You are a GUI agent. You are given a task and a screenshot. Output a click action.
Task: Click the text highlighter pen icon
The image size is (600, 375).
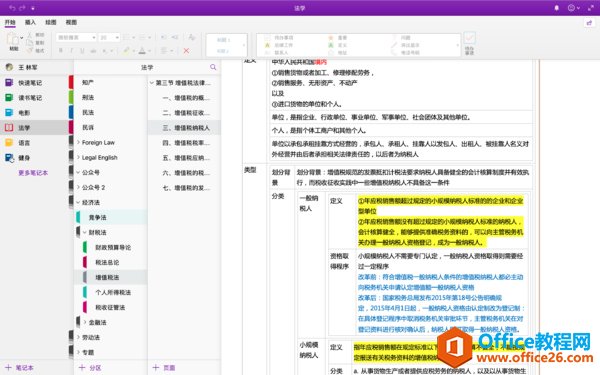point(126,51)
